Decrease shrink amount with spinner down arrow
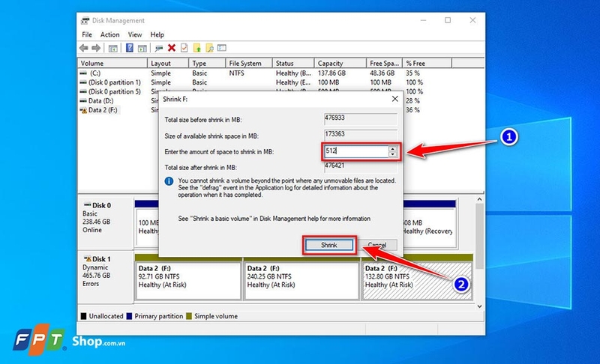This screenshot has width=600, height=364. tap(392, 154)
